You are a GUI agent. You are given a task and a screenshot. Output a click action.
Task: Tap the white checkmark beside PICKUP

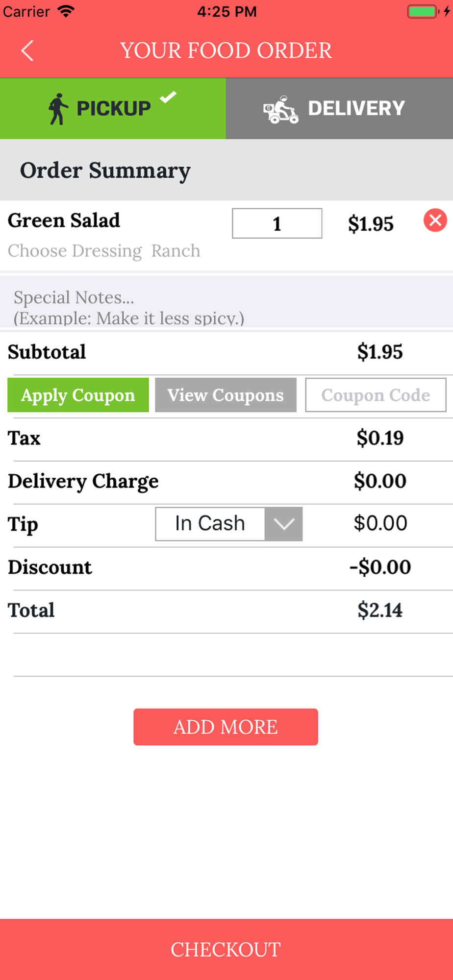click(x=168, y=97)
